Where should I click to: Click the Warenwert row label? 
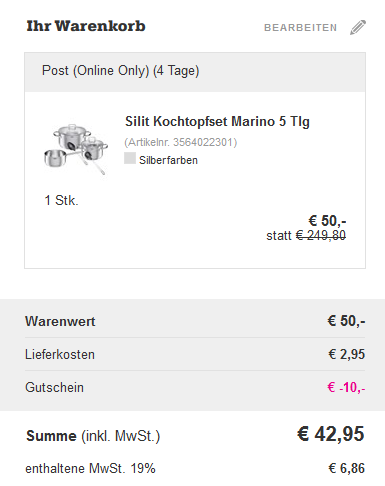[x=60, y=321]
